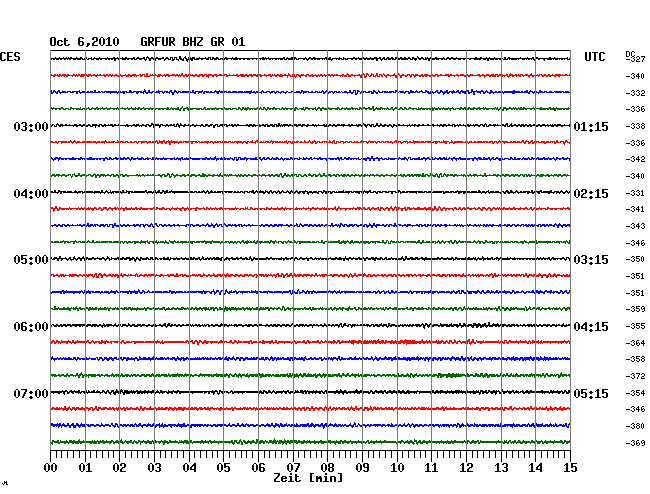Click the blue trace in the -380 row
The width and height of the screenshot is (650, 494).
[x=310, y=425]
